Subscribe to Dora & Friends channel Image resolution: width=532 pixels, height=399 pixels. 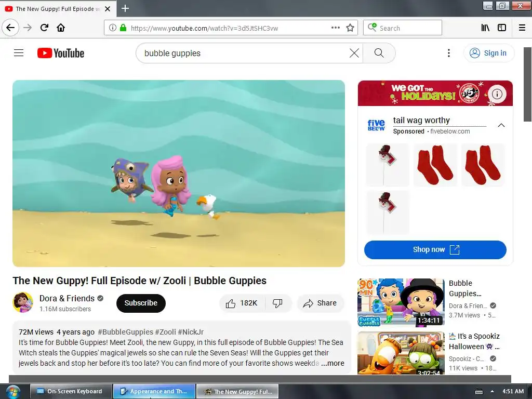(x=141, y=303)
